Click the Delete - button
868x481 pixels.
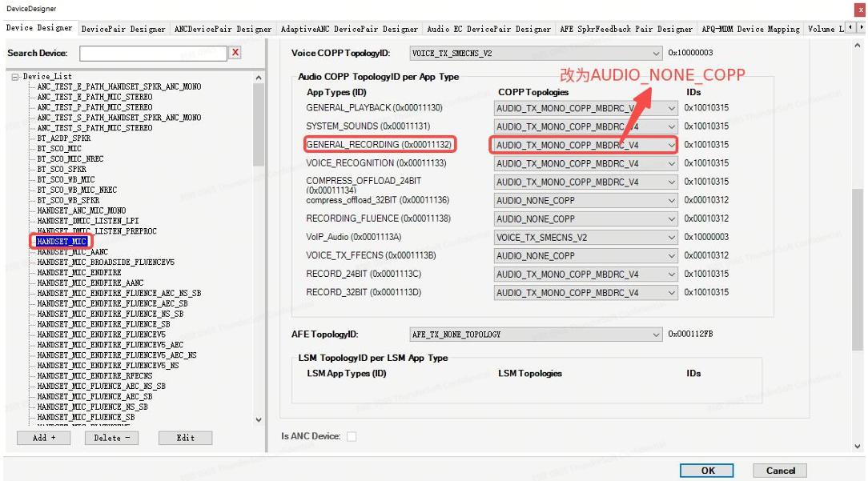pyautogui.click(x=112, y=438)
